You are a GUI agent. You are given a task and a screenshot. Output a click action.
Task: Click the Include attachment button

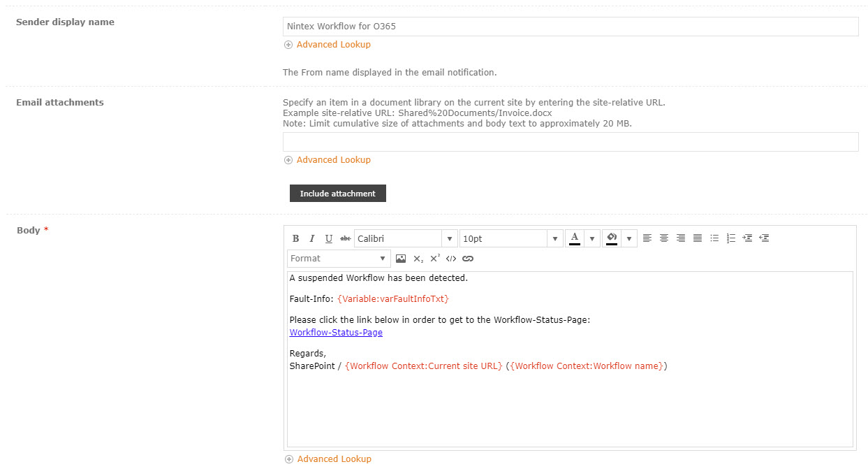pyautogui.click(x=338, y=194)
